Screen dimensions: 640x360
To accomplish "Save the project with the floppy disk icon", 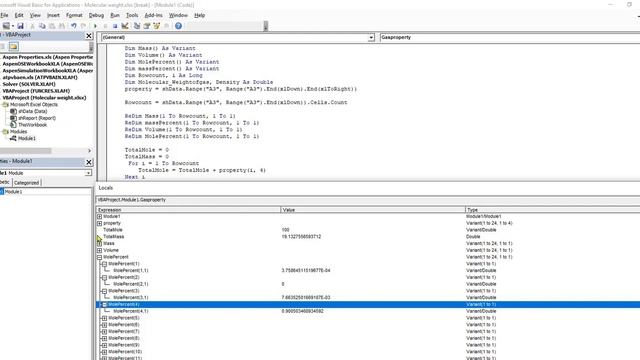I will 20,26.
